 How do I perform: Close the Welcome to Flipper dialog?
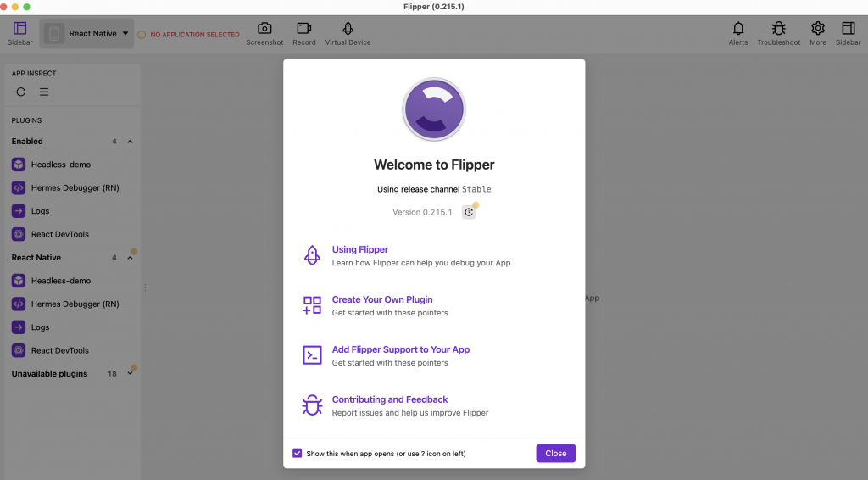pyautogui.click(x=556, y=453)
